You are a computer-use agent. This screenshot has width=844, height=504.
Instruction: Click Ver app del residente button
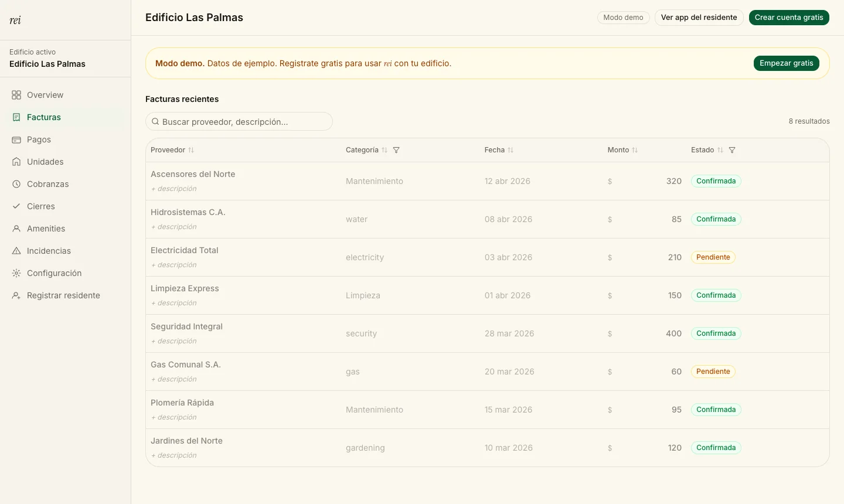699,18
